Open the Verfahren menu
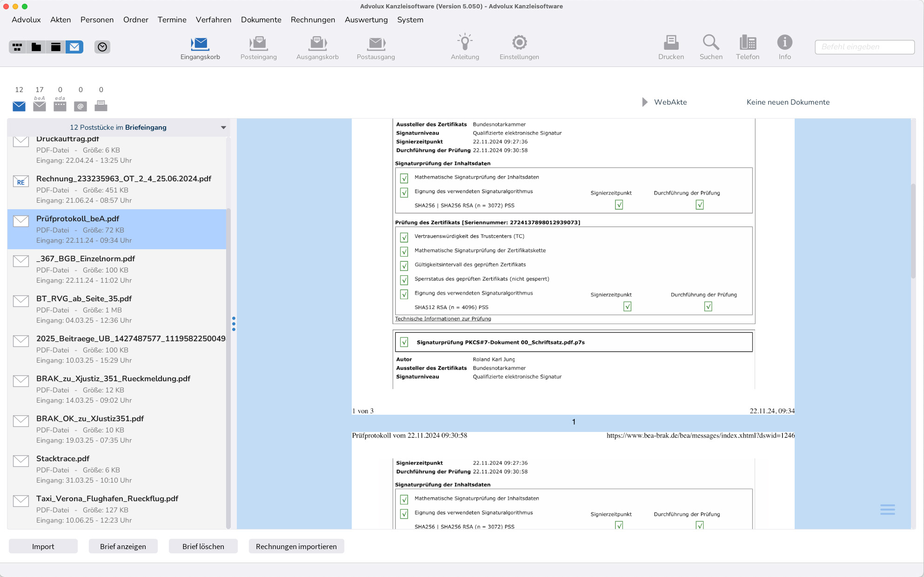Viewport: 924px width, 577px height. 214,20
